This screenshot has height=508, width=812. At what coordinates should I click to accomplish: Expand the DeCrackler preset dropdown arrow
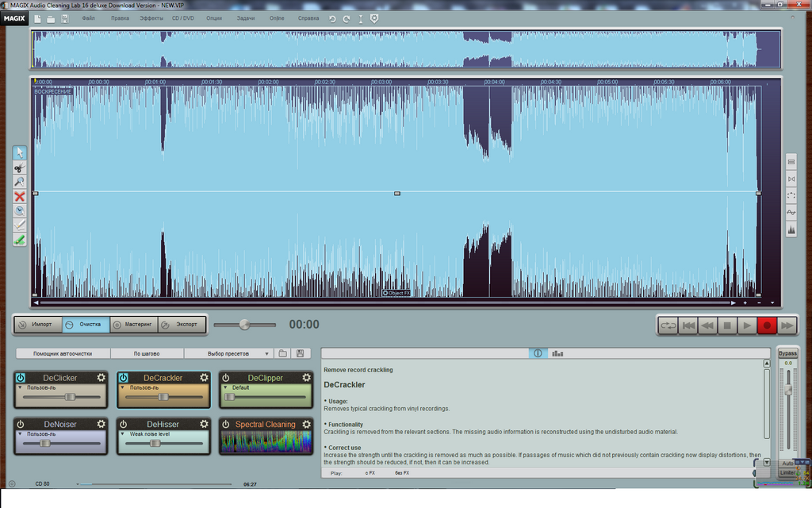(123, 387)
